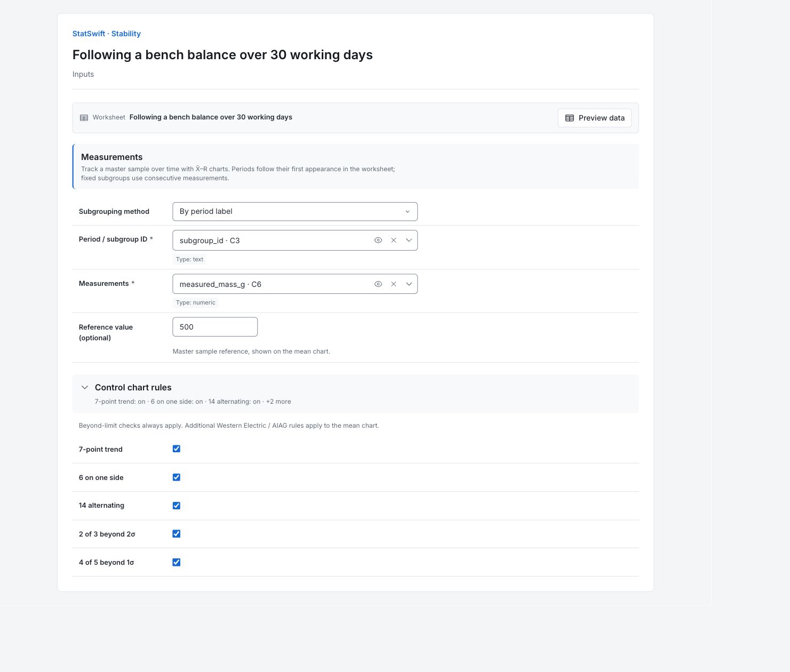Disable the 14 alternating rule
The height and width of the screenshot is (672, 790).
pos(177,506)
